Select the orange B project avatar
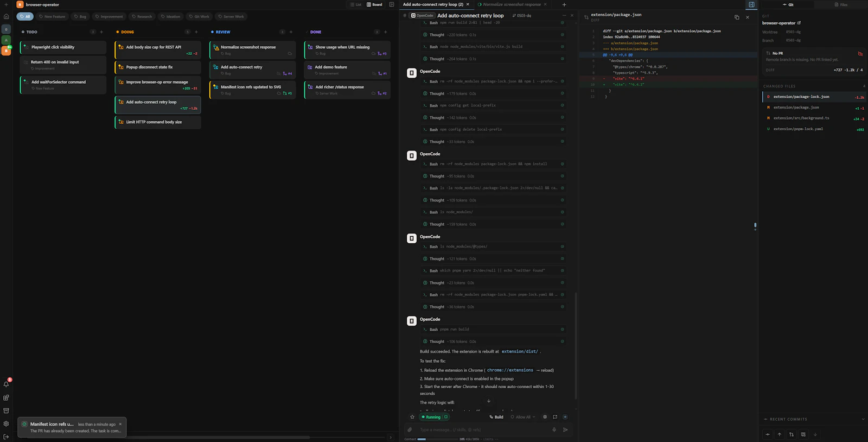This screenshot has width=868, height=442. (x=6, y=50)
